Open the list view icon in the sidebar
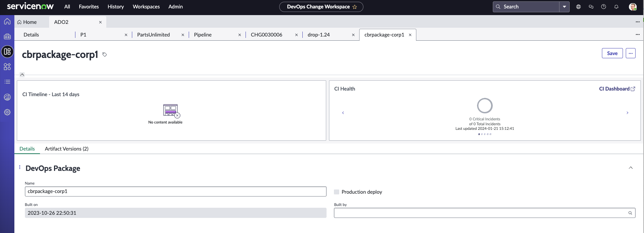The height and width of the screenshot is (233, 644). [7, 82]
